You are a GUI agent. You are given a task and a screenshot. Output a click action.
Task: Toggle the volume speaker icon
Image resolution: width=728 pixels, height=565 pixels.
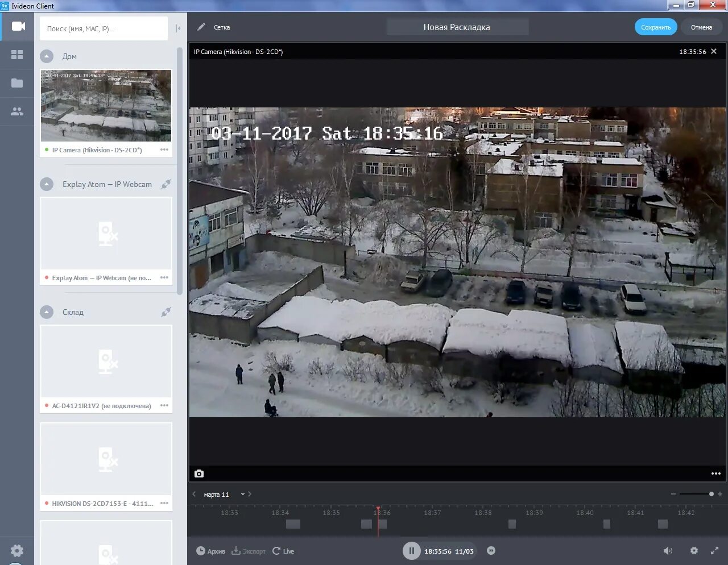tap(668, 551)
